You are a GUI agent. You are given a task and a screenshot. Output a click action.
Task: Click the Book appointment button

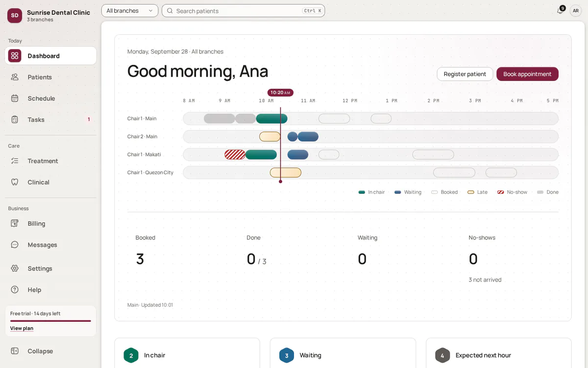coord(527,74)
